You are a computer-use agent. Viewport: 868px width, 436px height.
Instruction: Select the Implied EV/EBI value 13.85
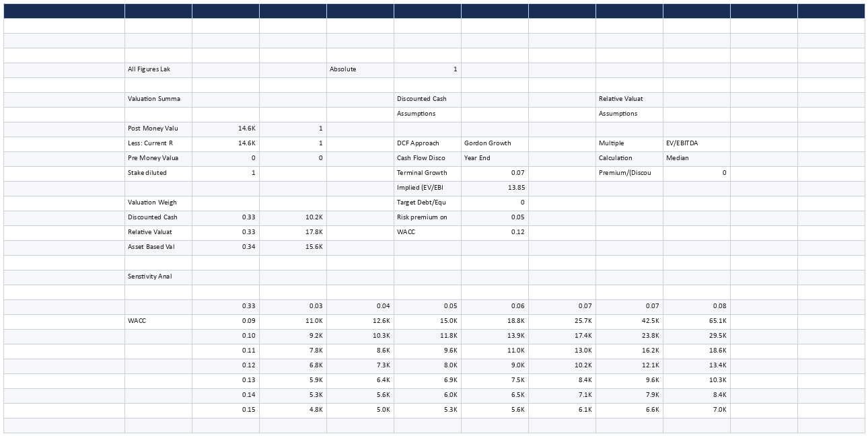pos(495,188)
